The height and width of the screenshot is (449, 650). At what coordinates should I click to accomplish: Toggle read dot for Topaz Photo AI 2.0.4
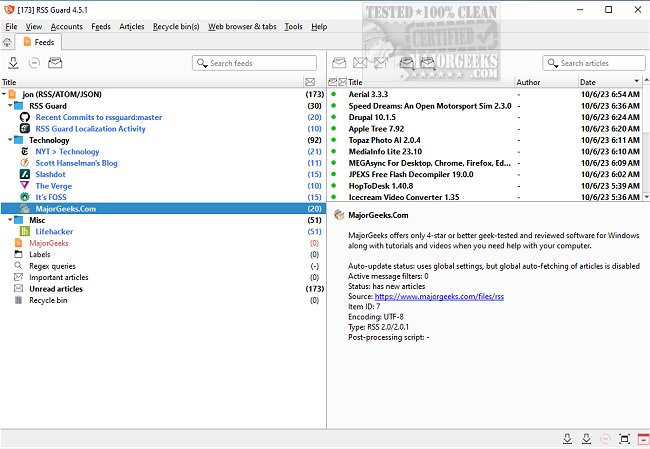(x=333, y=140)
